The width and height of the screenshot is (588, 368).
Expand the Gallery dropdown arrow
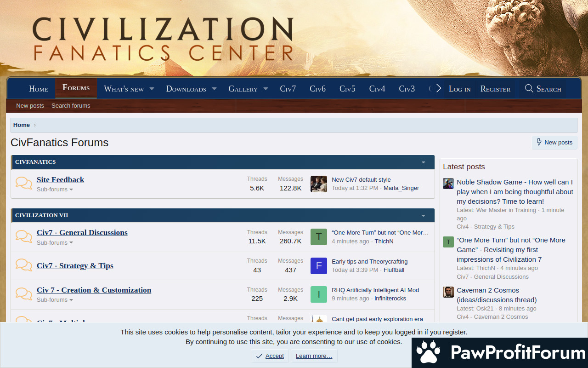(266, 89)
